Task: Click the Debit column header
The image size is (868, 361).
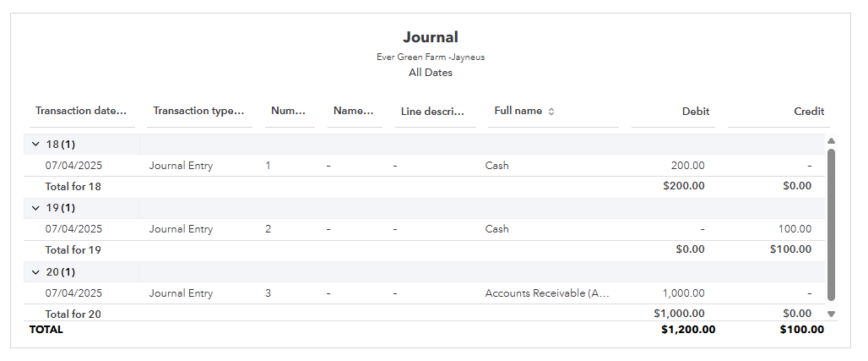Action: 696,112
